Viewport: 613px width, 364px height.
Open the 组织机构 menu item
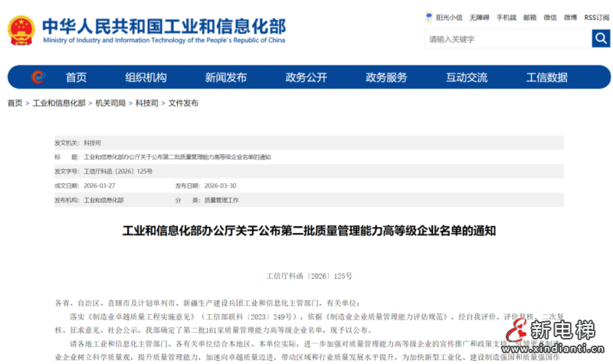146,77
